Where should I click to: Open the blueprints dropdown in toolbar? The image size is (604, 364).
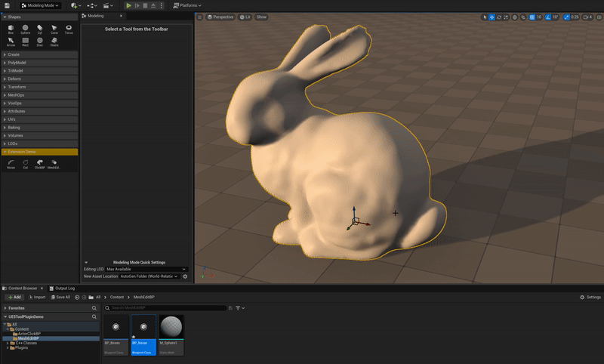point(92,5)
